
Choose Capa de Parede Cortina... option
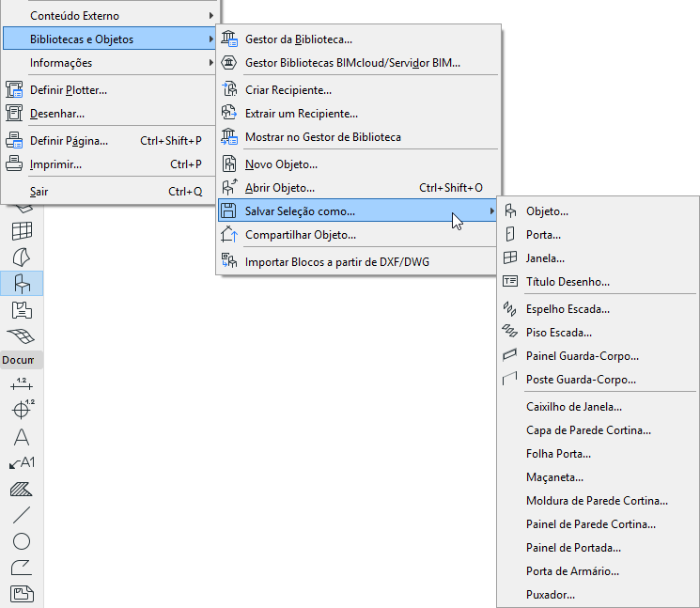coord(598,430)
